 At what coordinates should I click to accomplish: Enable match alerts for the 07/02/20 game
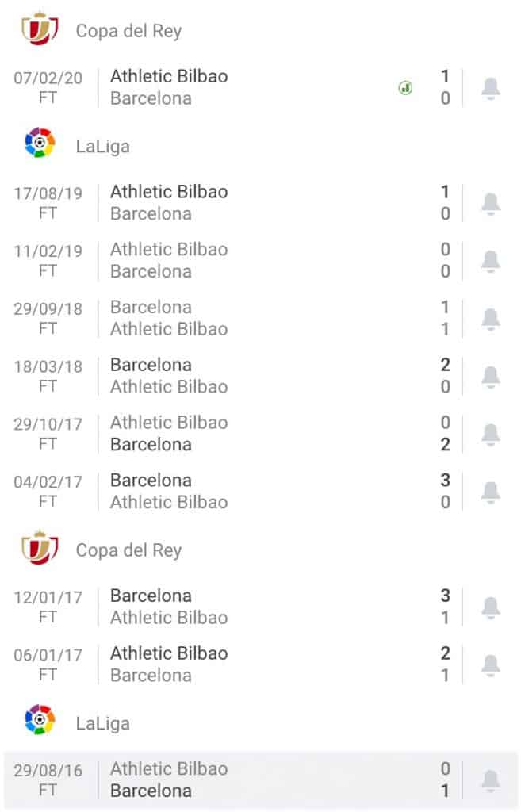pos(490,87)
